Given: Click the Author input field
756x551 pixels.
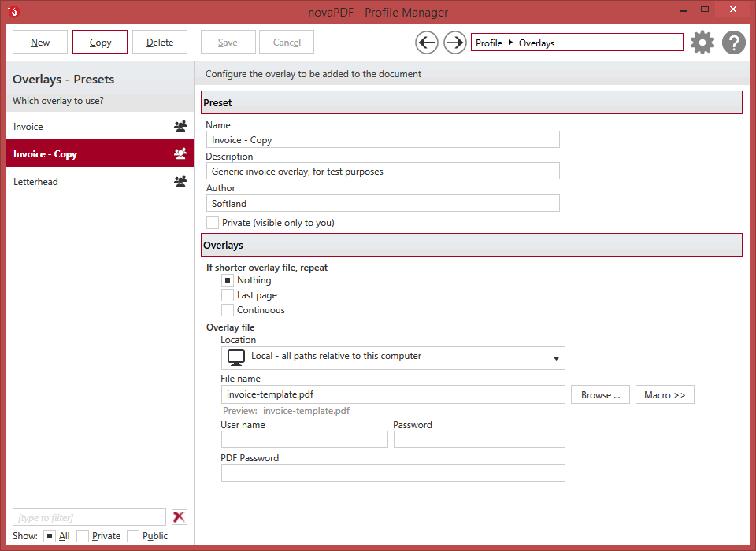Looking at the screenshot, I should point(383,203).
